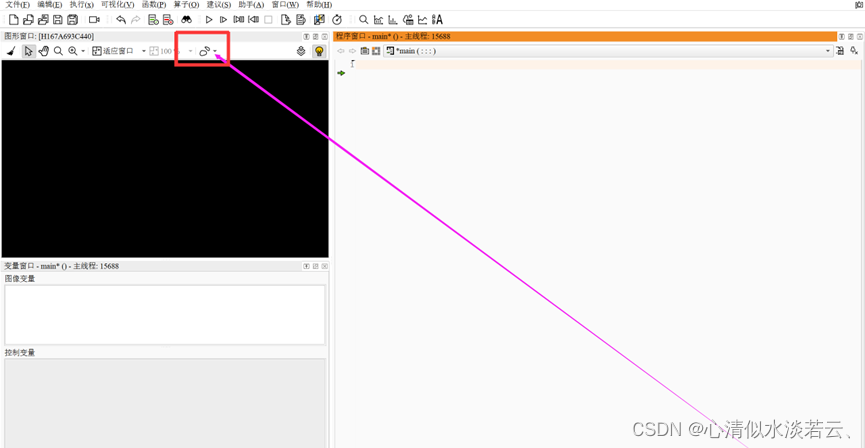Expand the arrow beside the ROI shapes icon

click(215, 51)
